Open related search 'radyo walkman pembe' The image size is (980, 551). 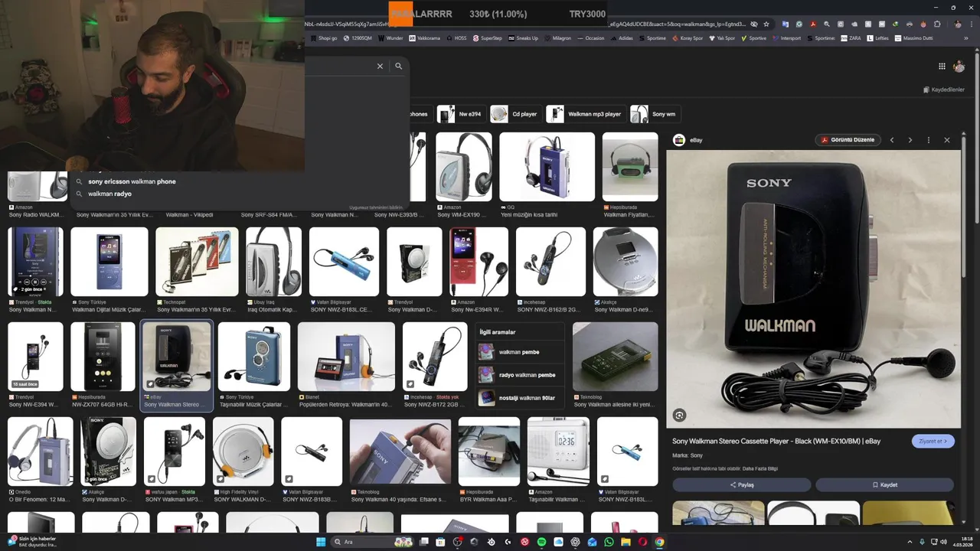[x=519, y=375]
